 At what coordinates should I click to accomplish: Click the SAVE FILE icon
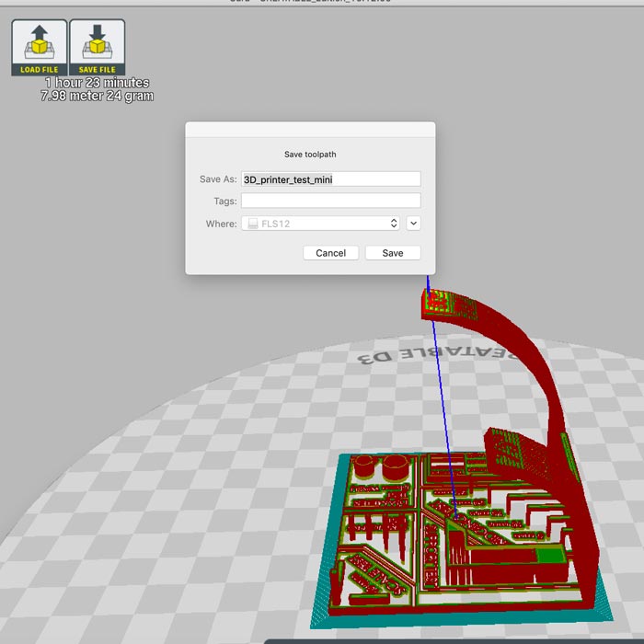point(98,47)
